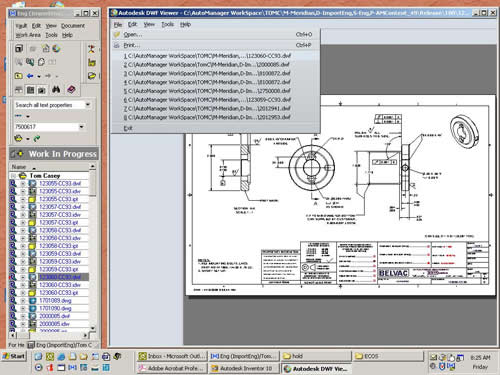Open the 7500617 search value dropdown arrow

(x=82, y=127)
